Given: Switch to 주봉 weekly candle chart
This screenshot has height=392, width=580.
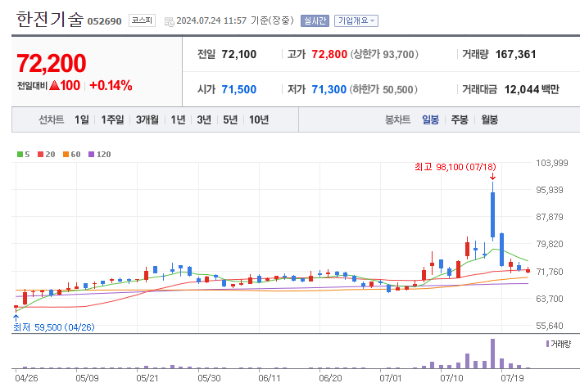Looking at the screenshot, I should coord(460,119).
